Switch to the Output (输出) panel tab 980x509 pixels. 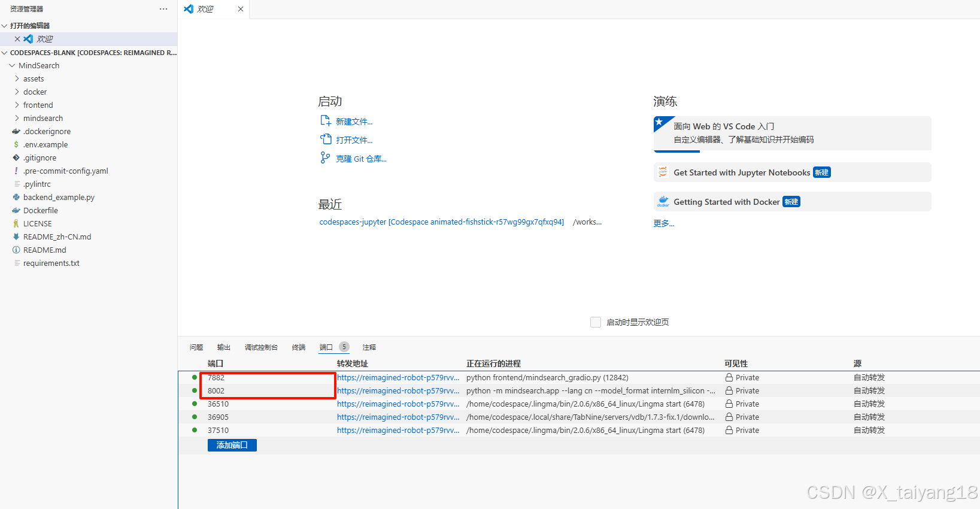224,347
